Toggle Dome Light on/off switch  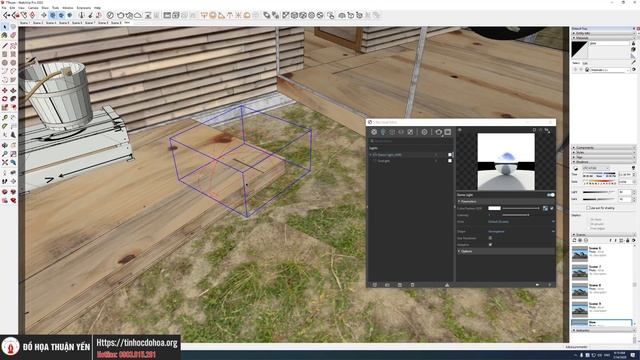click(551, 195)
